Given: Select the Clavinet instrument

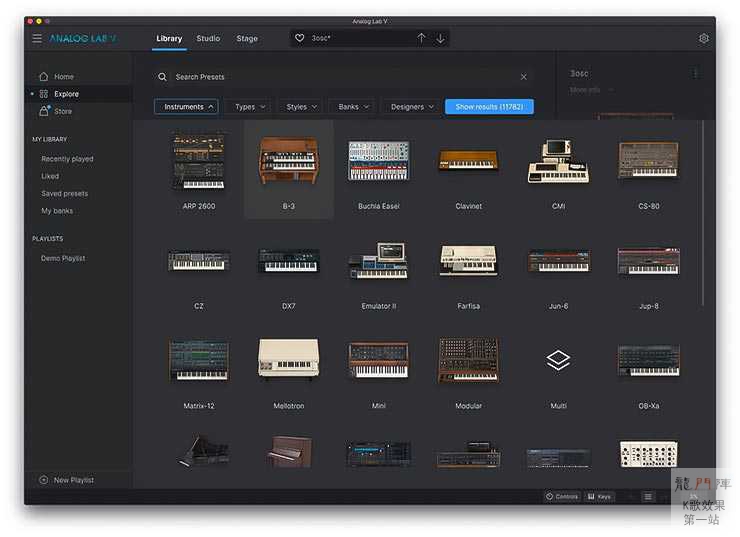Looking at the screenshot, I should coord(469,170).
